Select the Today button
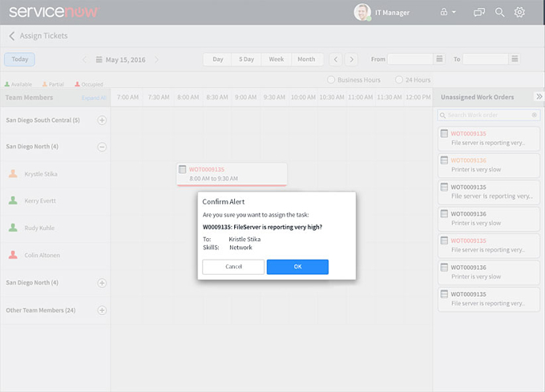The height and width of the screenshot is (392, 545). [19, 59]
